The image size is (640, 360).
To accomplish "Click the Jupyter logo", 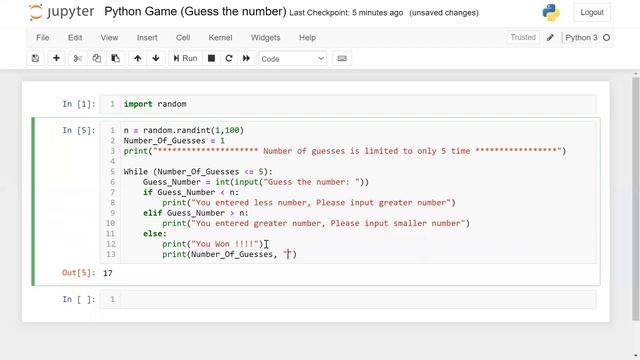I will click(61, 12).
